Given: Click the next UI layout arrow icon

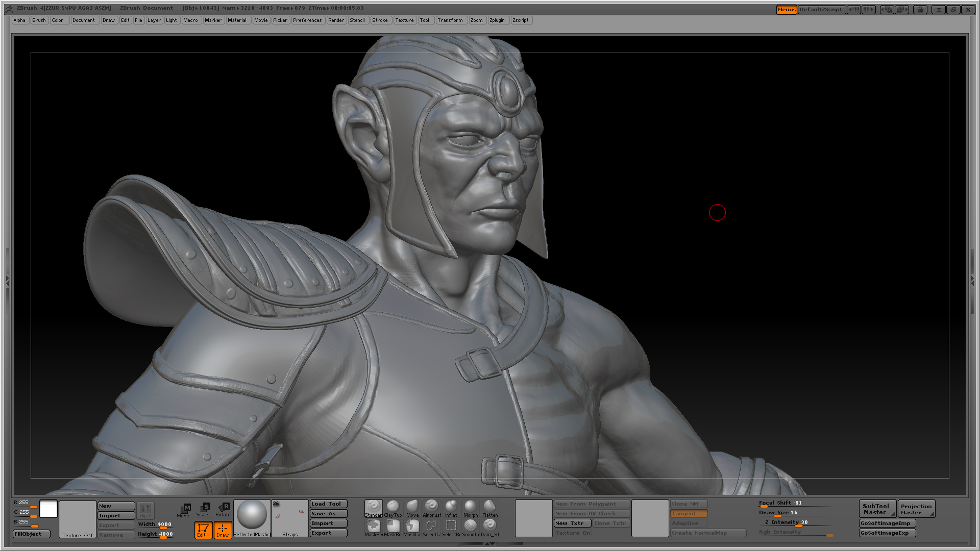Looking at the screenshot, I should coord(869,9).
